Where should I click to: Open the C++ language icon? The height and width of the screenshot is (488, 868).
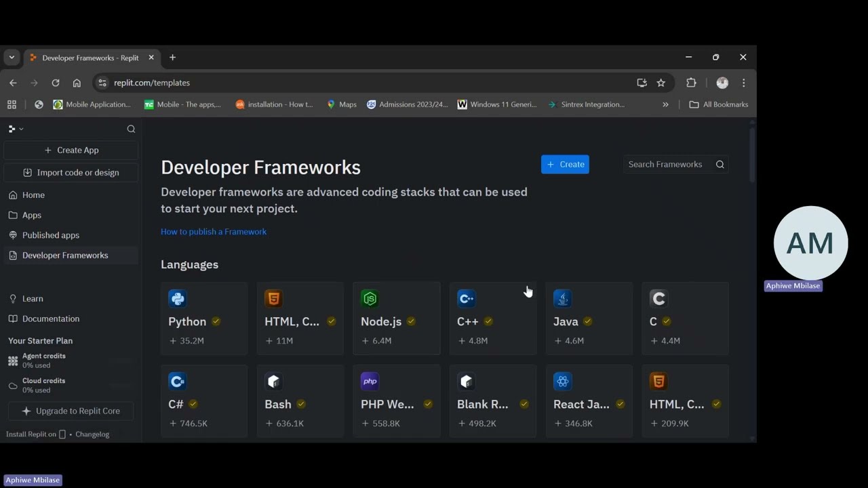click(466, 298)
